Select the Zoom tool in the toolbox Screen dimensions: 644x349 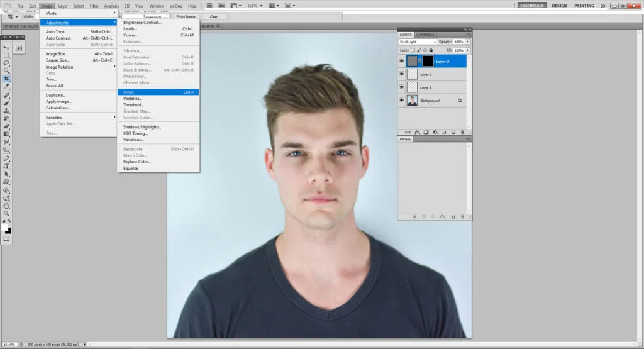coord(6,214)
